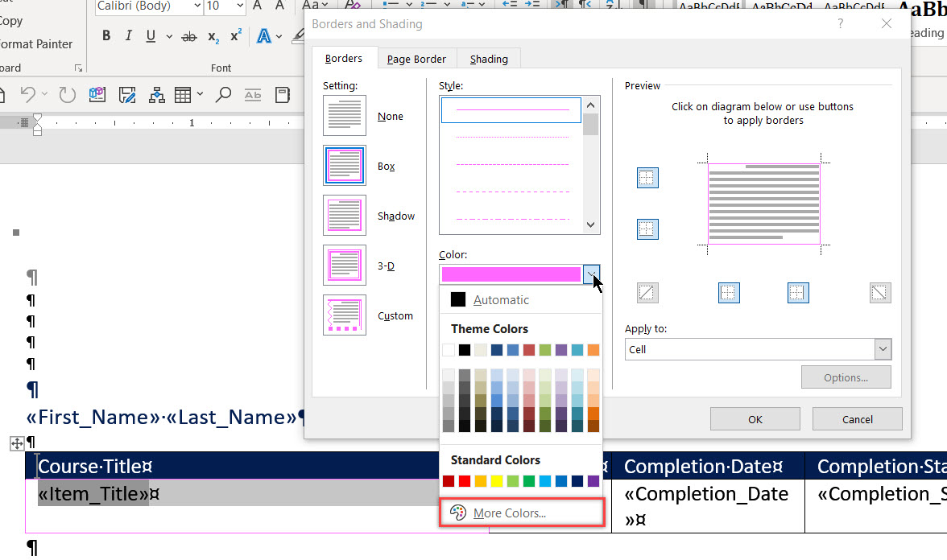Pick the purple standard color swatch
Screen dimensions: 947x560
coord(593,481)
